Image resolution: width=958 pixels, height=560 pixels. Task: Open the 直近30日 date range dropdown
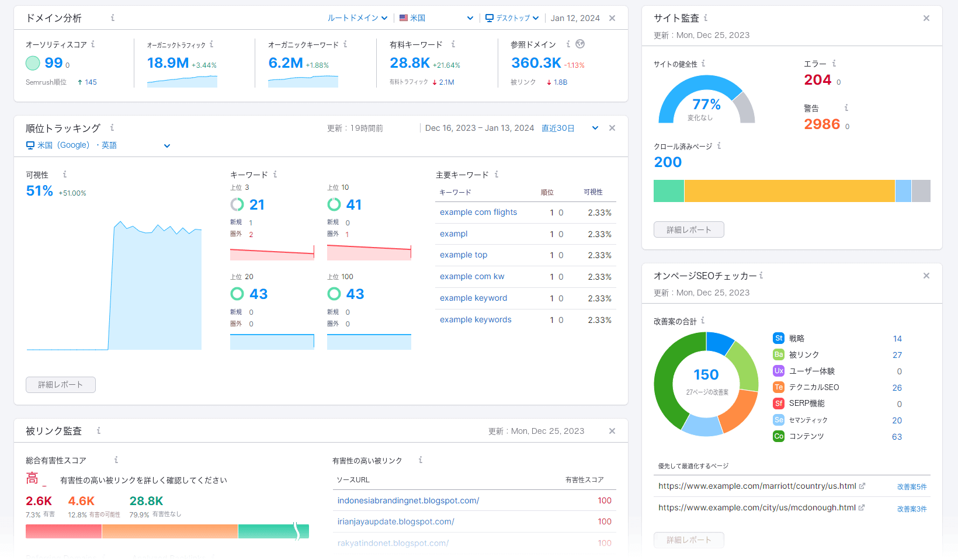570,128
